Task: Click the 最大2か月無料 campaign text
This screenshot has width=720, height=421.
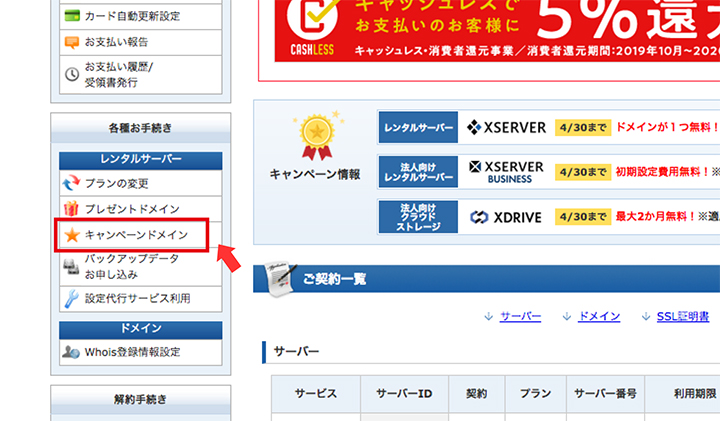Action: pos(656,216)
